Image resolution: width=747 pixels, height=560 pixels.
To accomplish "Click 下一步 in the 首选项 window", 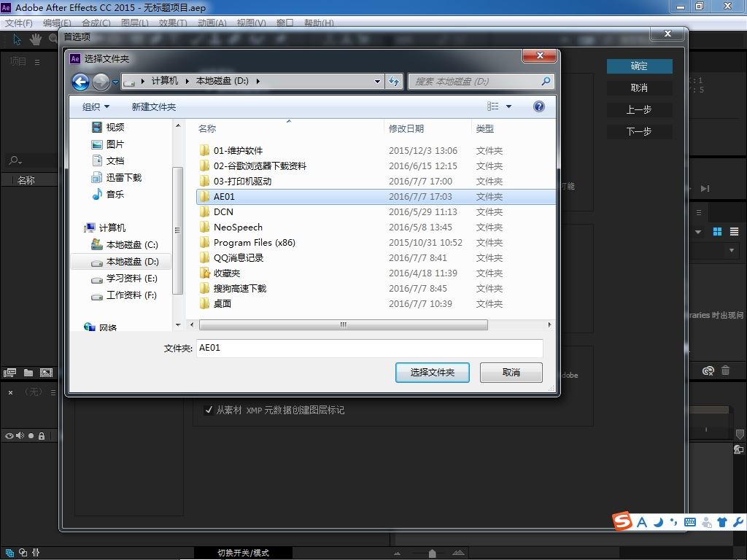I will point(639,131).
